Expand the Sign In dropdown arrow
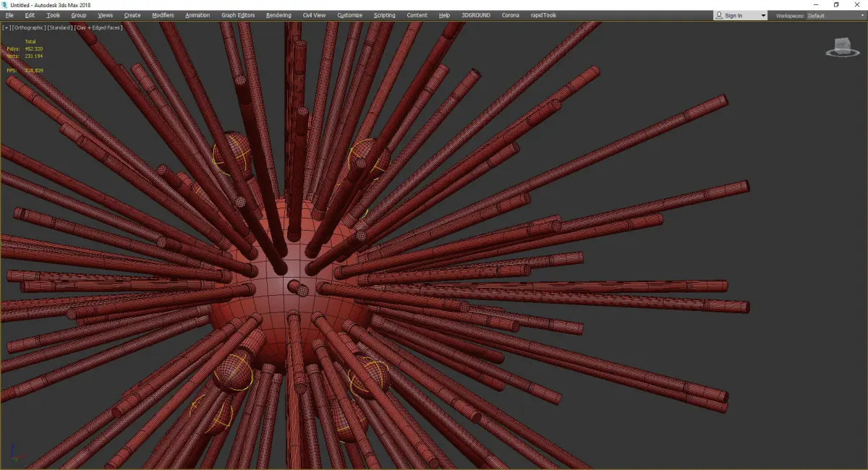The width and height of the screenshot is (868, 470). pyautogui.click(x=763, y=15)
